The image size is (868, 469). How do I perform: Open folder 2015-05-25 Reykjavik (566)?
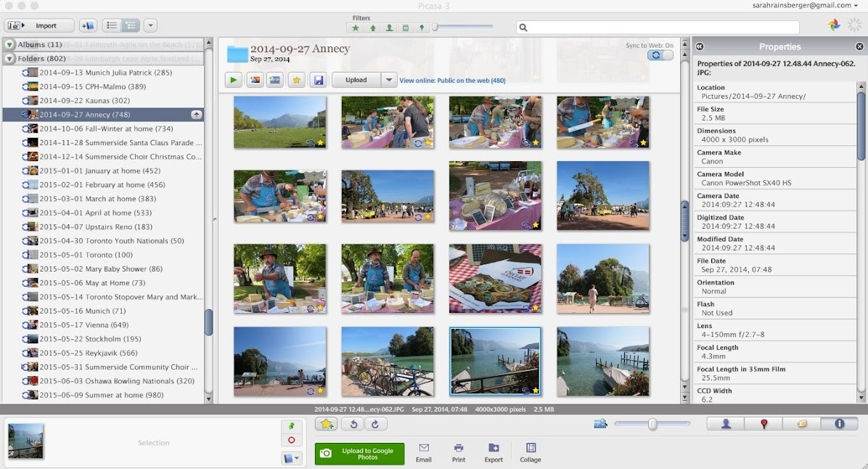pos(88,353)
